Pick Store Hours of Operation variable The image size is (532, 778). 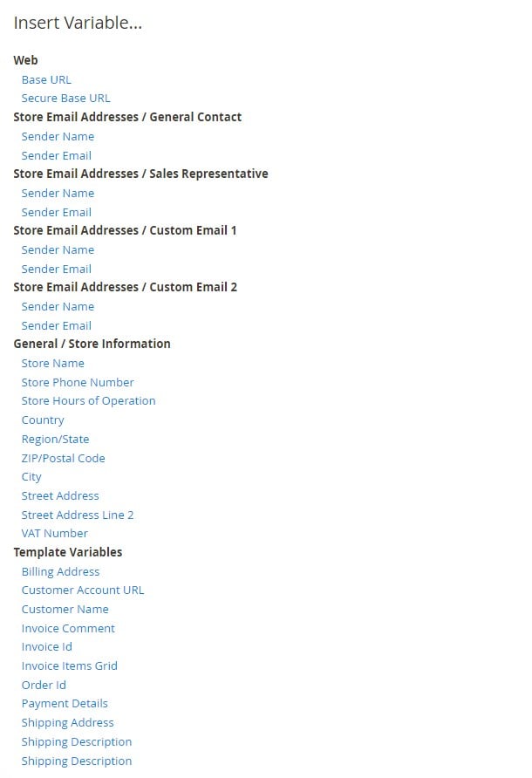click(88, 401)
